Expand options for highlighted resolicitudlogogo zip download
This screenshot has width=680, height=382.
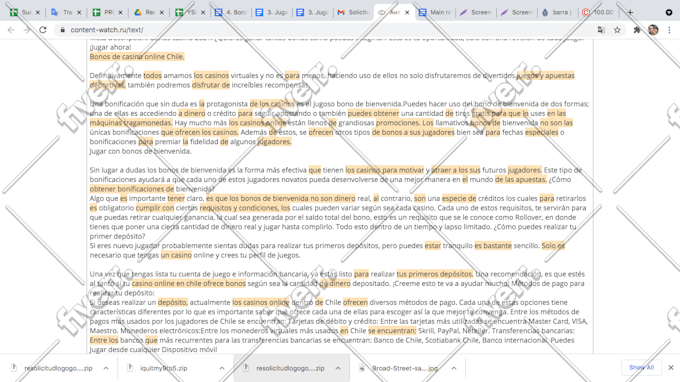click(338, 368)
